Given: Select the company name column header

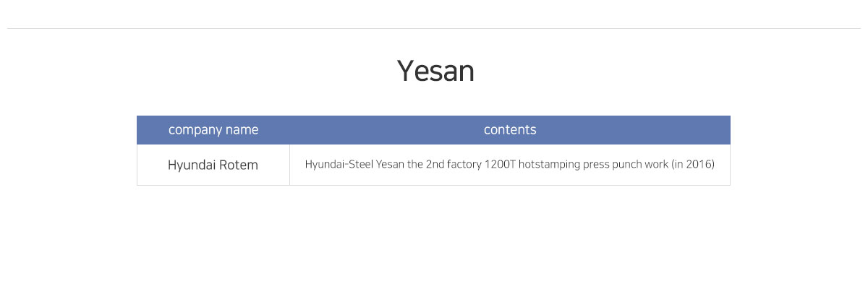Looking at the screenshot, I should point(213,130).
